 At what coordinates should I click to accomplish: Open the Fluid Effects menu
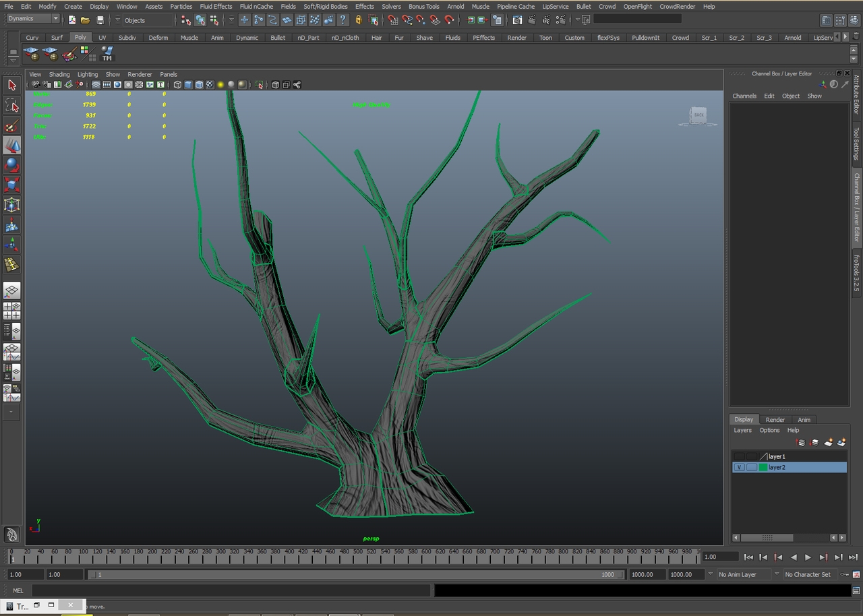pos(216,6)
